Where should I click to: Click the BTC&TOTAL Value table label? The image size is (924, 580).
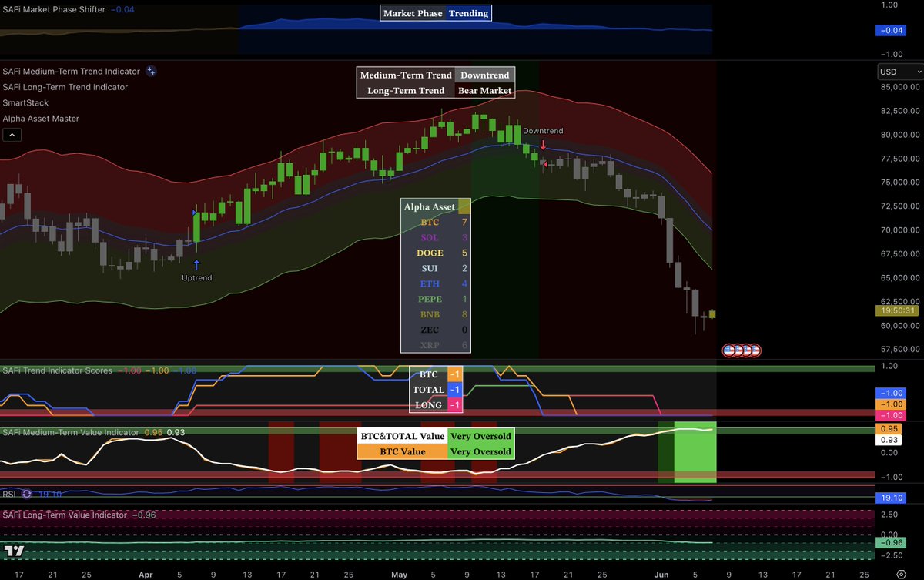point(403,435)
